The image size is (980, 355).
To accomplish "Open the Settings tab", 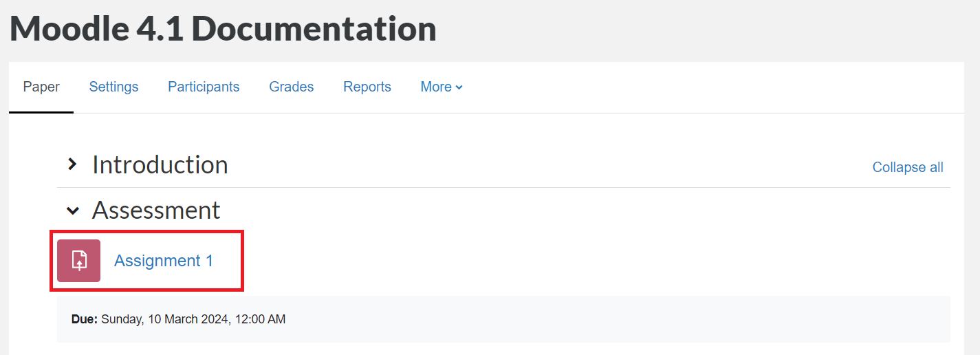I will (113, 87).
